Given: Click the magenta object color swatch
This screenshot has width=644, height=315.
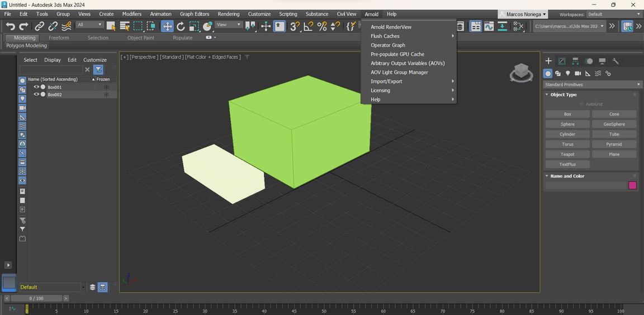Looking at the screenshot, I should pyautogui.click(x=632, y=185).
